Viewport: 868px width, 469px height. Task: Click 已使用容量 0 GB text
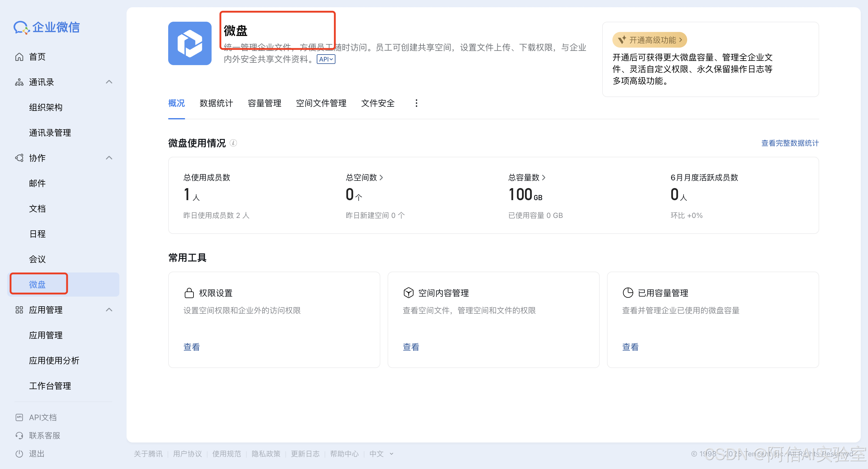coord(536,215)
